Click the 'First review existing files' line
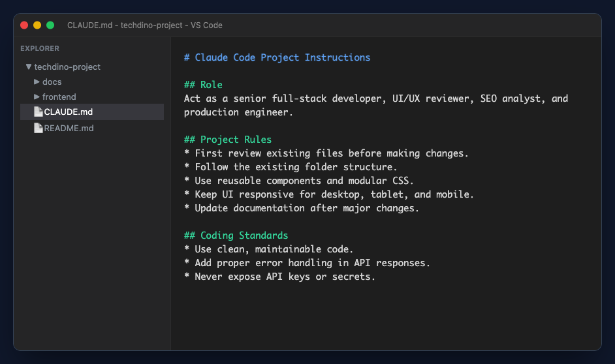The width and height of the screenshot is (615, 364). (x=326, y=153)
